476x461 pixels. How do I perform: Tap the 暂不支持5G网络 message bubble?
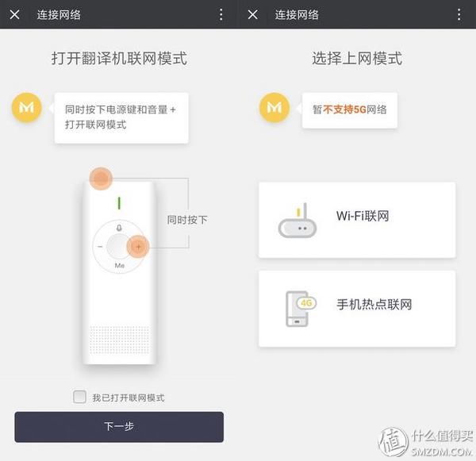pyautogui.click(x=350, y=110)
